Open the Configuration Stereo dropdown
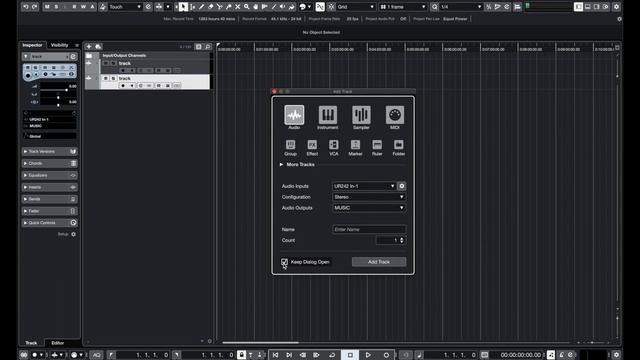Viewport: 640px width, 360px height. click(x=369, y=197)
